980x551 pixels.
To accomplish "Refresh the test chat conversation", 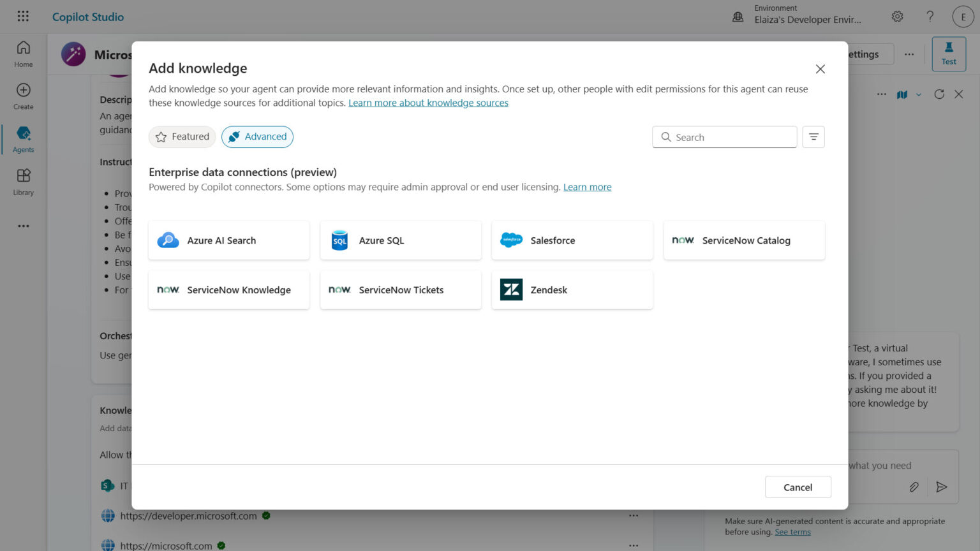I will click(x=939, y=94).
